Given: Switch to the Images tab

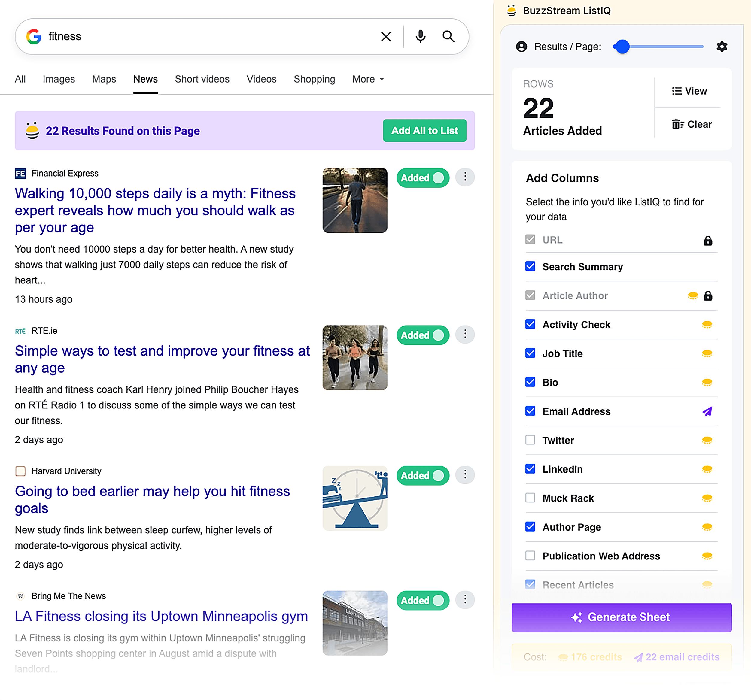Looking at the screenshot, I should [59, 79].
